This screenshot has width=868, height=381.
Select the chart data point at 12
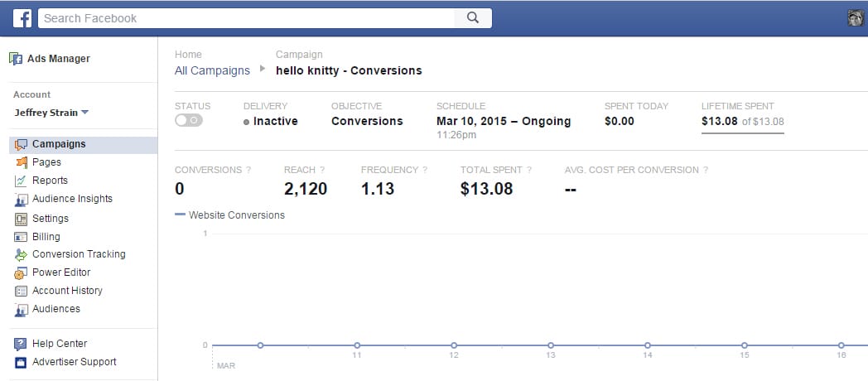coord(454,345)
